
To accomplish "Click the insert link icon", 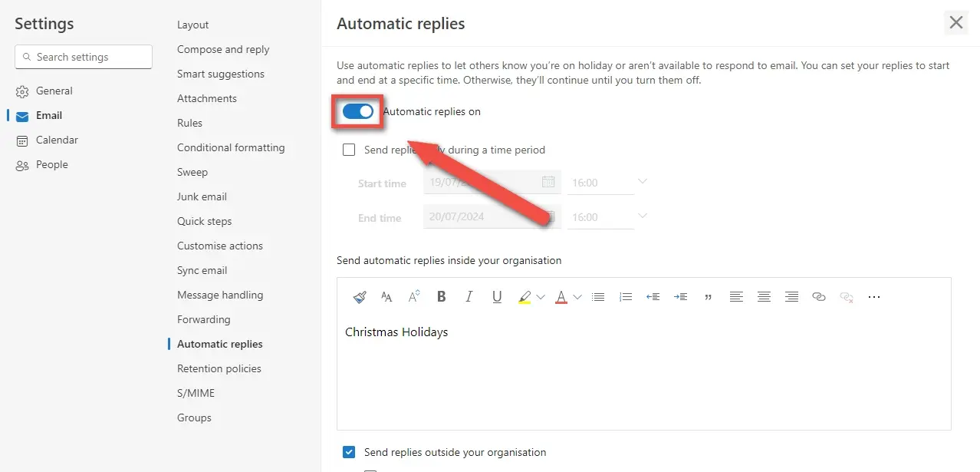I will coord(819,297).
